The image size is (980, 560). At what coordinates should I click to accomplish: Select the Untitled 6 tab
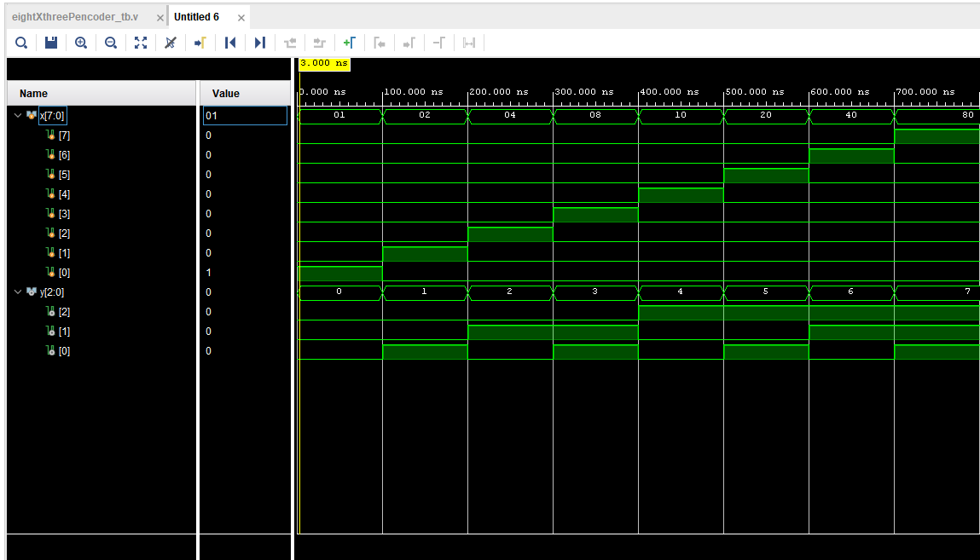click(197, 17)
